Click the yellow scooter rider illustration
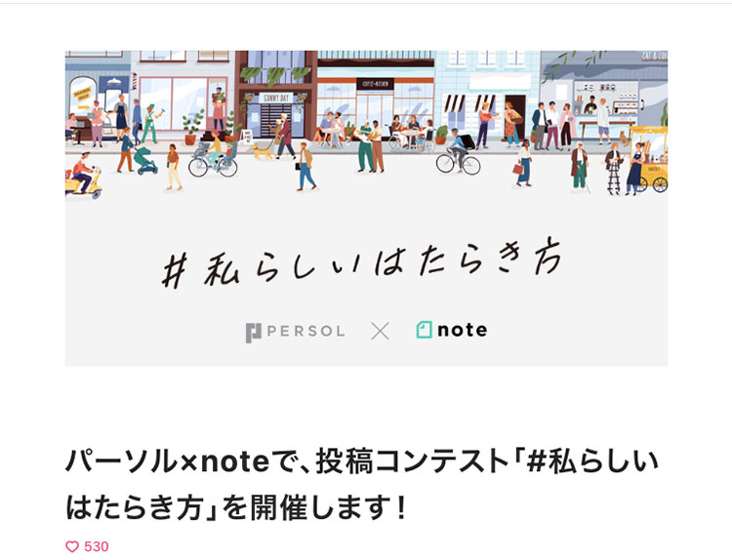The width and height of the screenshot is (732, 560). (x=83, y=177)
